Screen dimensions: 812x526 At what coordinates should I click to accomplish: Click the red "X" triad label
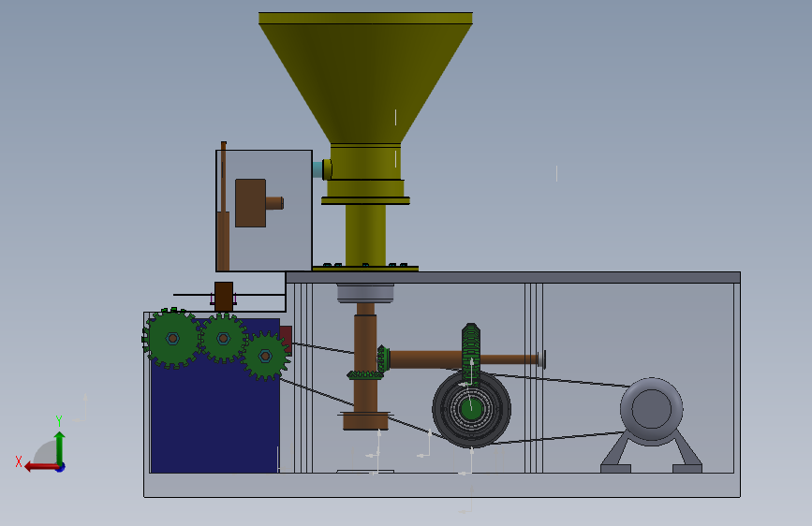[x=19, y=461]
